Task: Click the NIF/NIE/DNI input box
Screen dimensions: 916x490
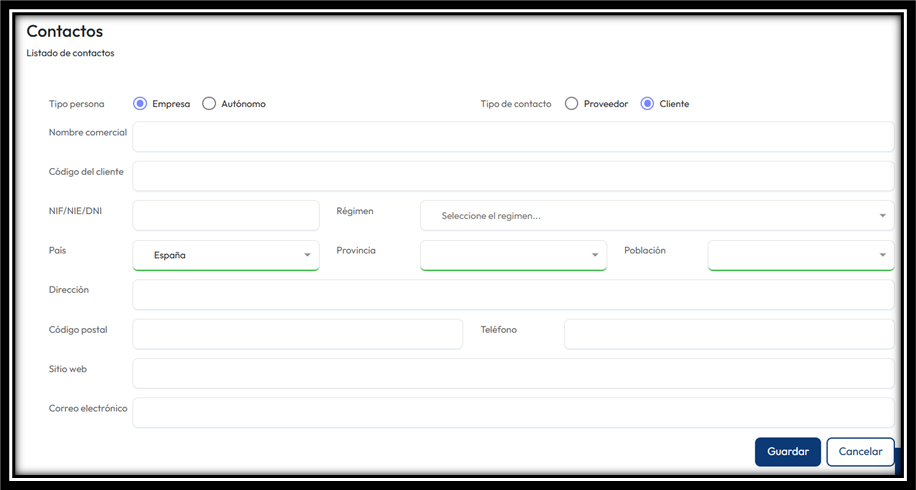Action: [225, 215]
